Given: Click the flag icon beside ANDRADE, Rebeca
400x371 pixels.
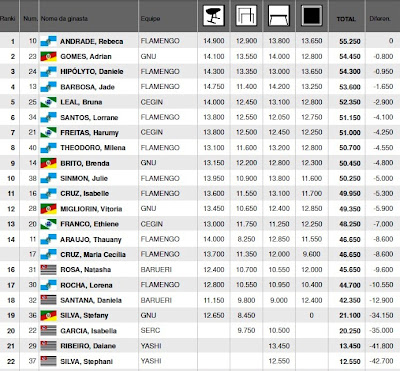Looking at the screenshot, I should tap(48, 41).
